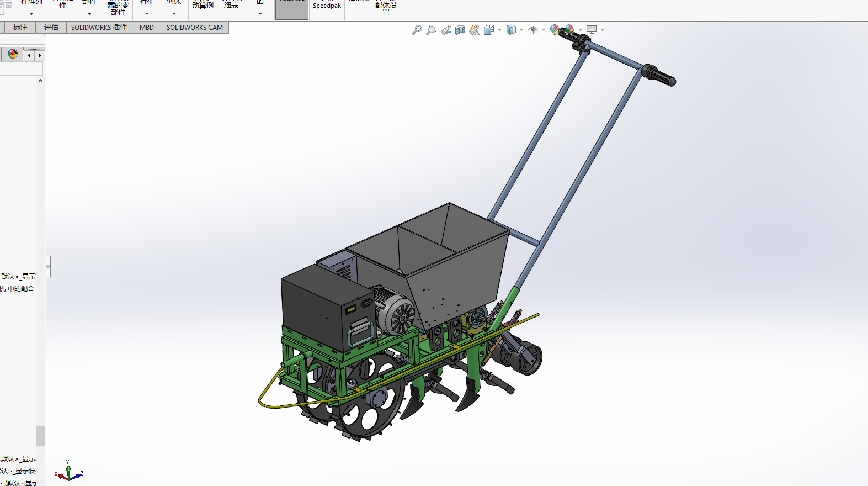Click the Speedpak ribbon button
This screenshot has height=486, width=868.
coord(327,6)
